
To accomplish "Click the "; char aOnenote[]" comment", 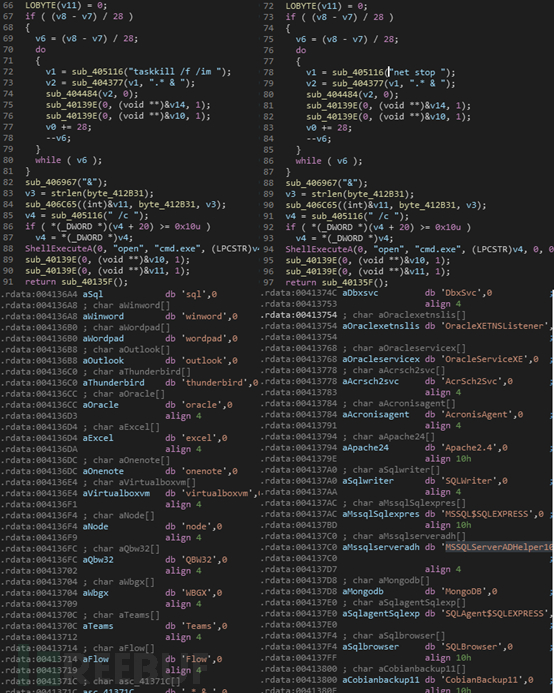I will click(x=126, y=460).
